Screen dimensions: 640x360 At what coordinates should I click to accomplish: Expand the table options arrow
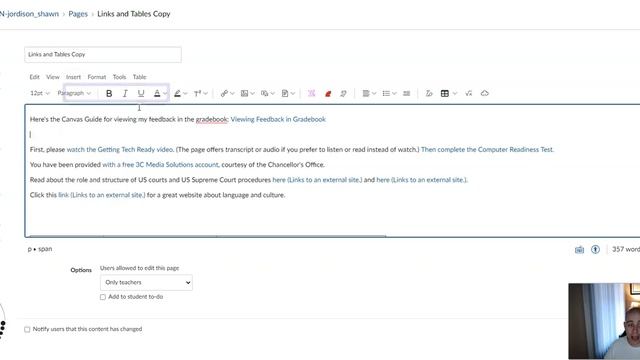coord(455,93)
